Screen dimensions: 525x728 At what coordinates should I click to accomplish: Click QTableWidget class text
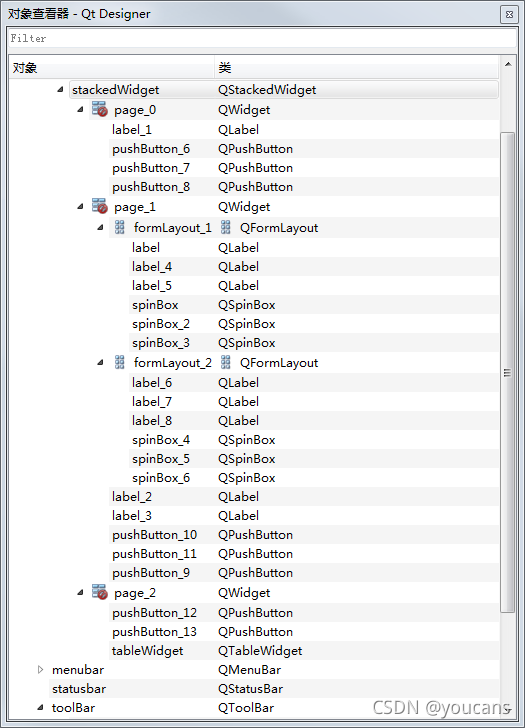260,651
